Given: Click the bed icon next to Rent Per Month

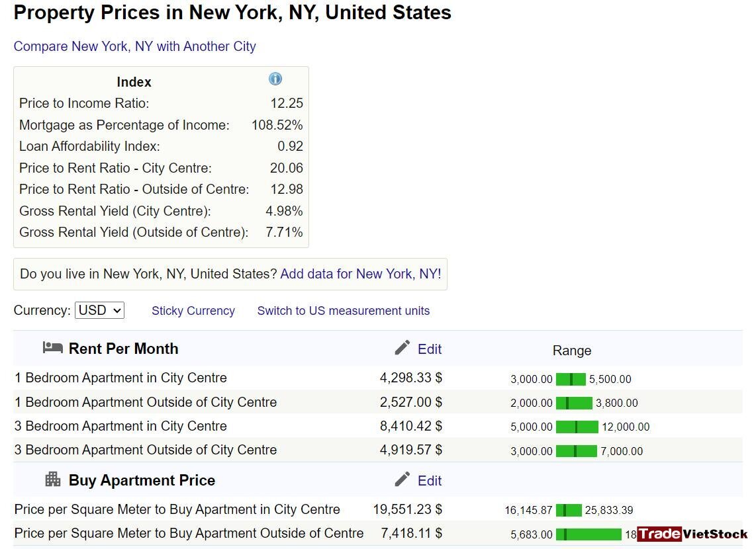Looking at the screenshot, I should (52, 347).
